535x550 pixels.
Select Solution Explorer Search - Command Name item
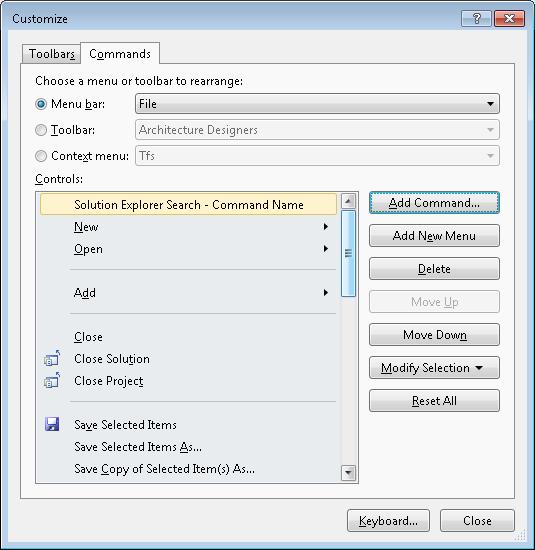[188, 204]
